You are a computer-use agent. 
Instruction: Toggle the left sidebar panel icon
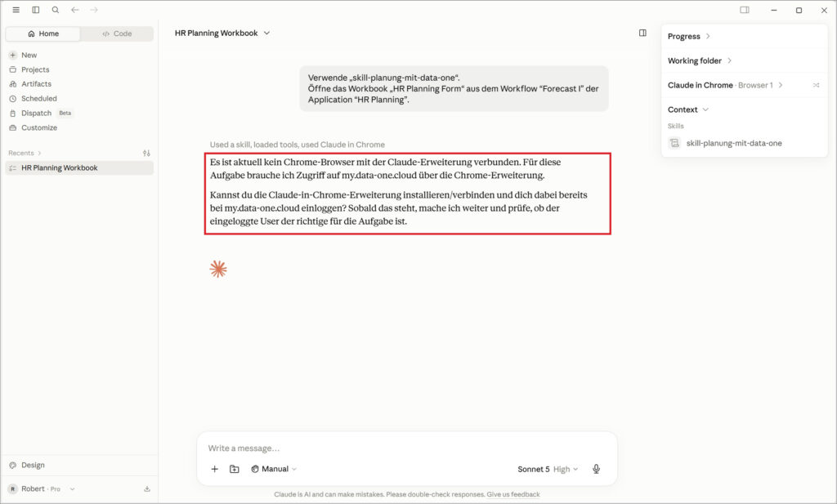coord(36,10)
